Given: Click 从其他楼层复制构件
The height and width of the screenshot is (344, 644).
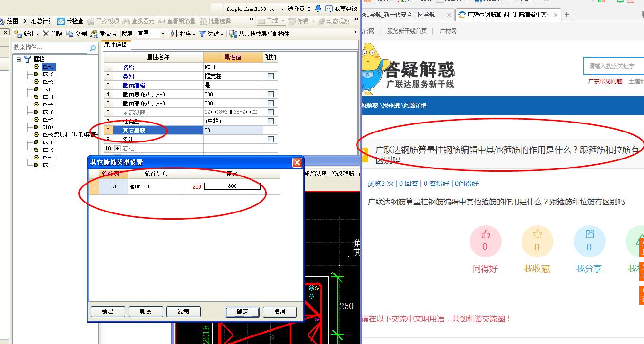Looking at the screenshot, I should [x=260, y=34].
